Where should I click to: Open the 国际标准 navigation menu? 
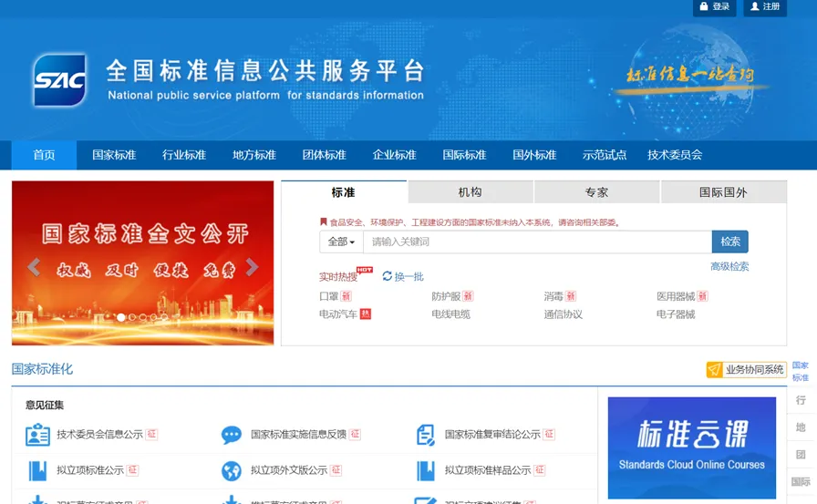(x=464, y=155)
